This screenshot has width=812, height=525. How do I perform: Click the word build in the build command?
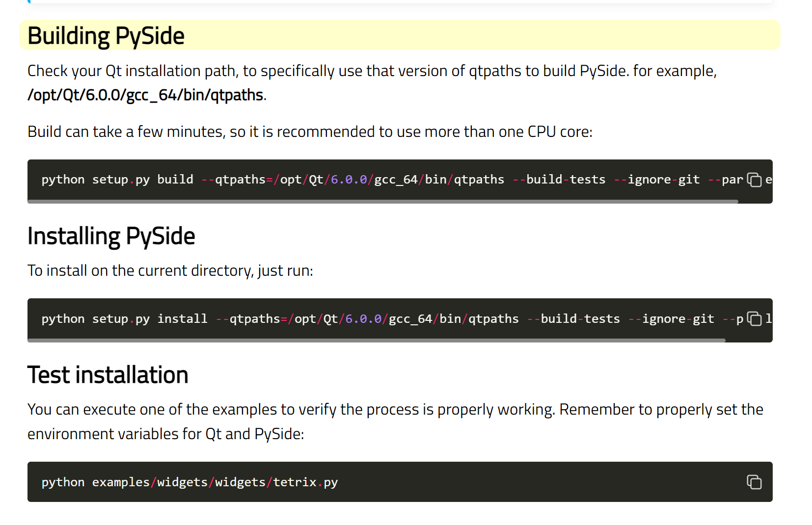coord(175,180)
